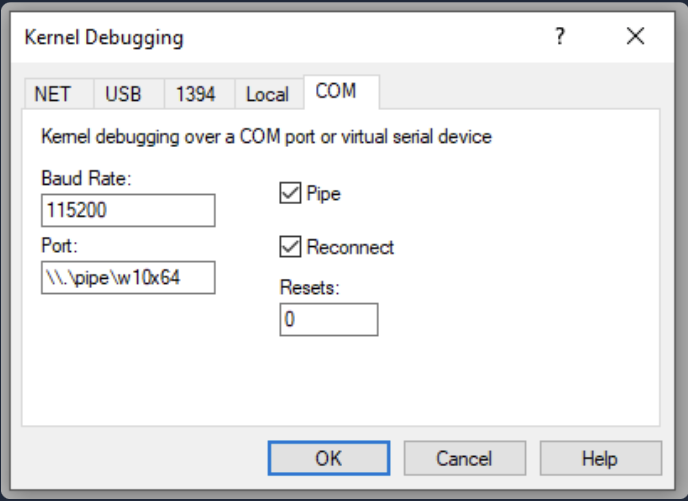This screenshot has width=688, height=501.
Task: Click the question mark help icon in title bar
Action: pyautogui.click(x=560, y=38)
